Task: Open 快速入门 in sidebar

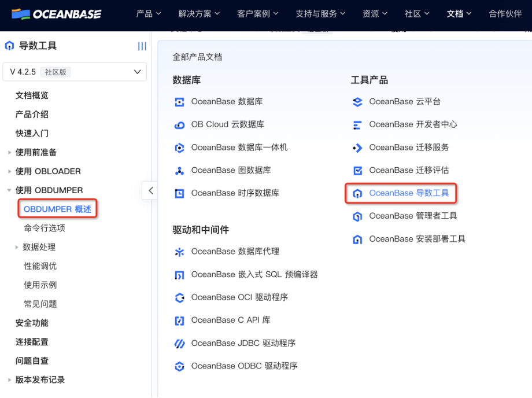Action: pos(32,134)
